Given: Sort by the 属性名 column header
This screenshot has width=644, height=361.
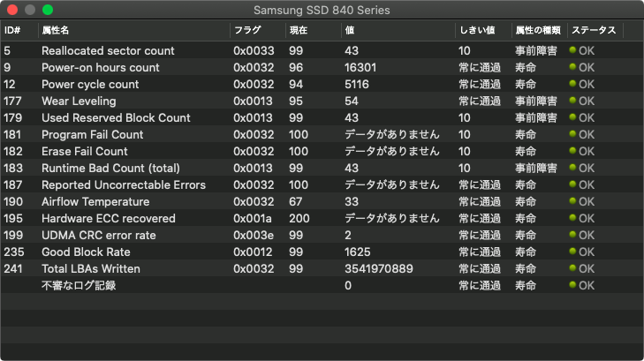Looking at the screenshot, I should click(x=57, y=30).
